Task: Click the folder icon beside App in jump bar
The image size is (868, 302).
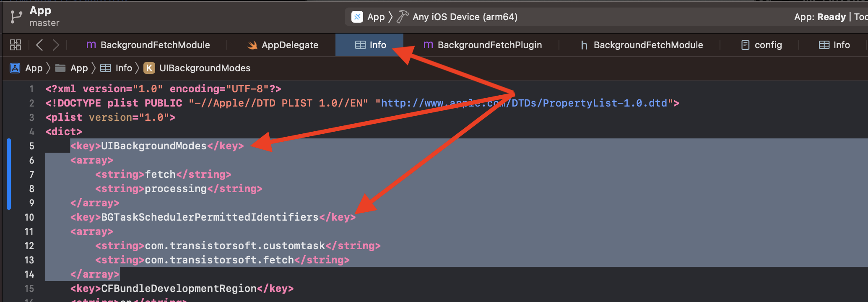Action: [x=60, y=68]
